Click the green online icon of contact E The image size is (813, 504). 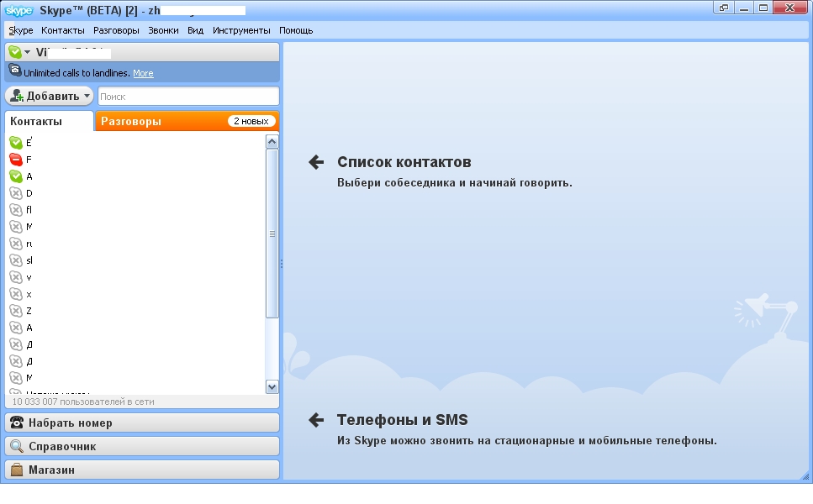16,143
